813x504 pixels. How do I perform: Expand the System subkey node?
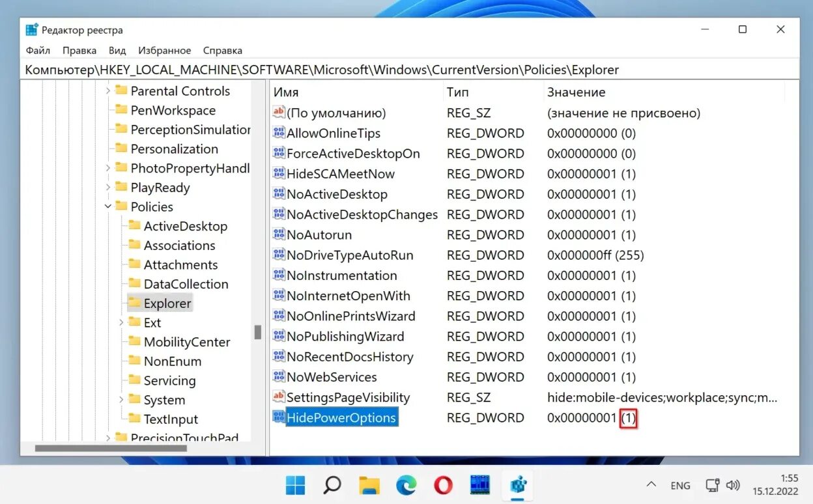[x=121, y=400]
